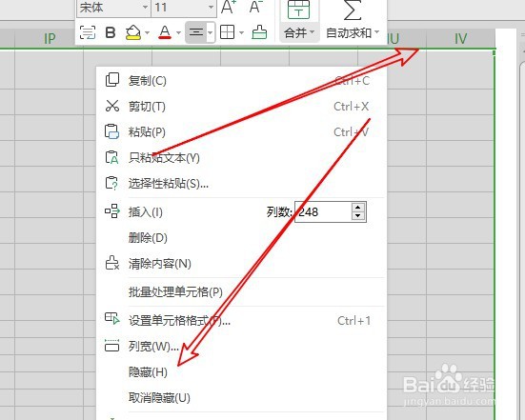Expand the font color dropdown arrow

point(178,32)
